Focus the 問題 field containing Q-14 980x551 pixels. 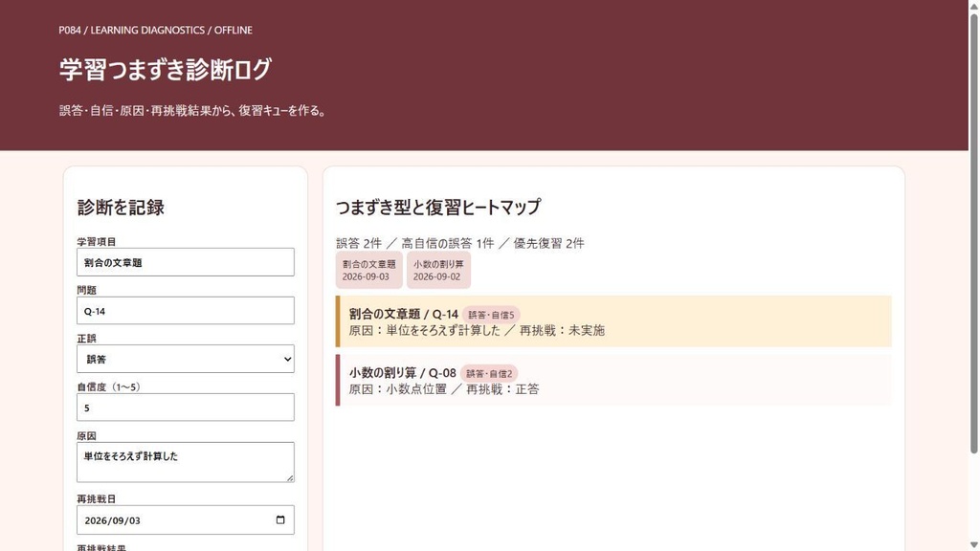pyautogui.click(x=185, y=311)
